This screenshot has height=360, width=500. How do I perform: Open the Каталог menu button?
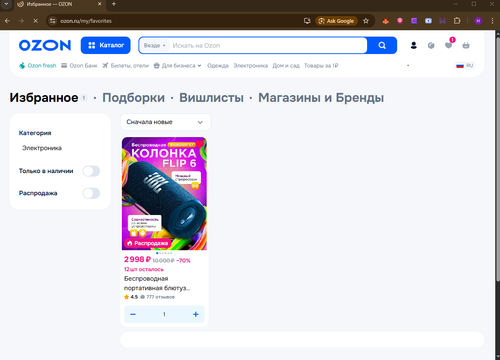105,45
